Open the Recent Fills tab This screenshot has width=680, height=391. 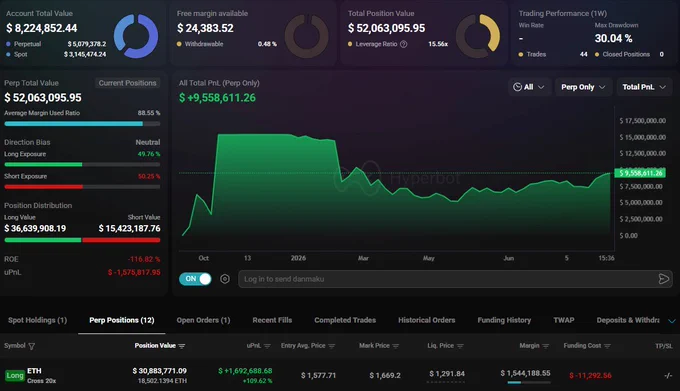[272, 320]
